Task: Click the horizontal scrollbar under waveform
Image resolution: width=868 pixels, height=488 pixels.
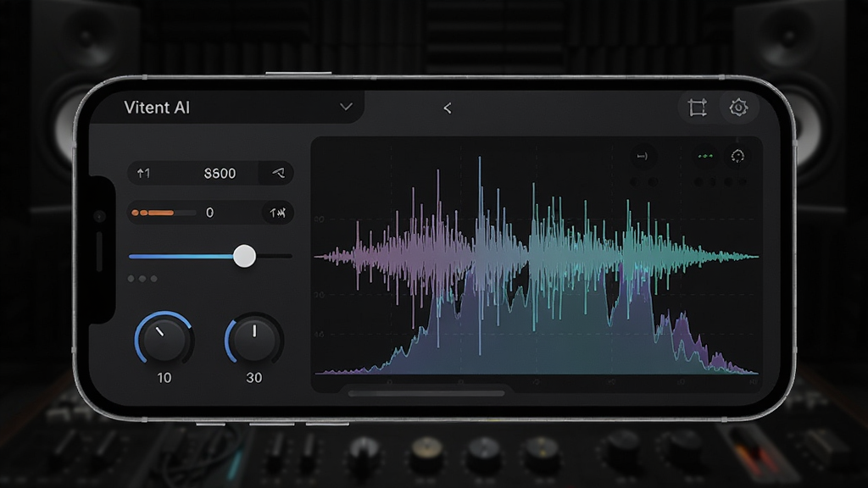Action: pyautogui.click(x=426, y=393)
